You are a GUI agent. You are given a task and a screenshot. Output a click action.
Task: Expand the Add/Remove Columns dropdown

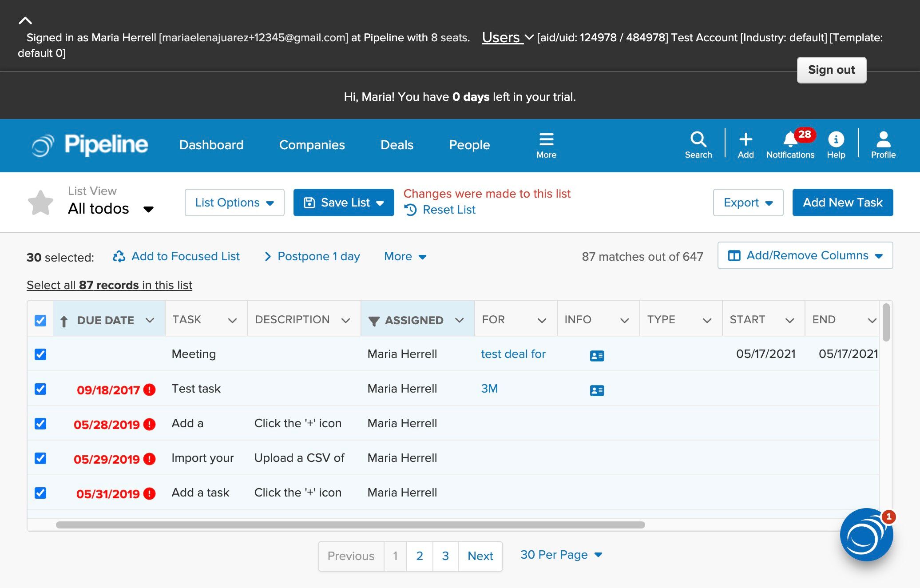coord(805,255)
